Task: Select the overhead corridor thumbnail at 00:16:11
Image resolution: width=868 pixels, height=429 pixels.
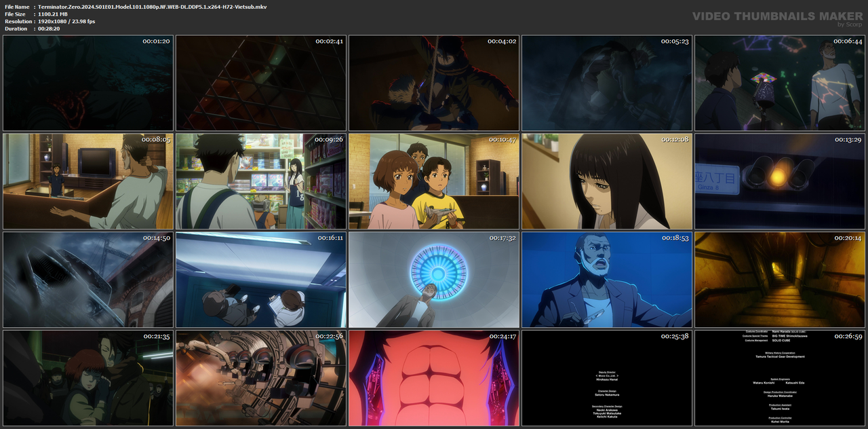Action: [261, 280]
